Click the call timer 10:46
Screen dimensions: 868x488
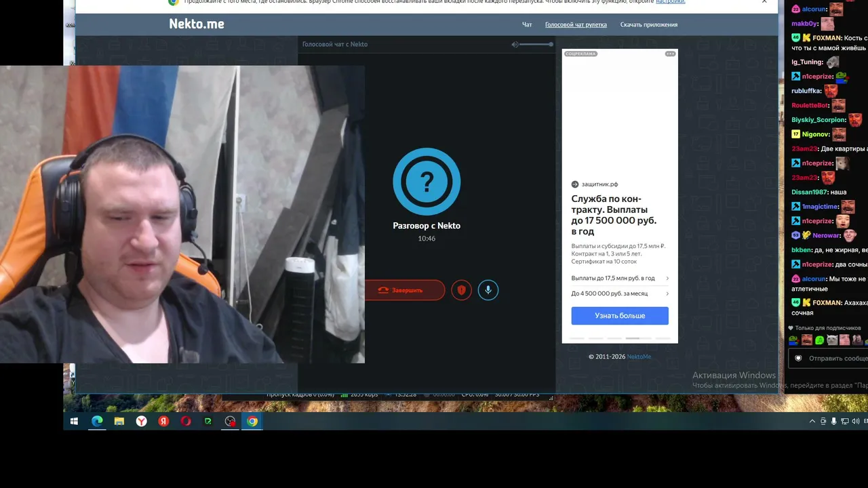[x=427, y=239]
